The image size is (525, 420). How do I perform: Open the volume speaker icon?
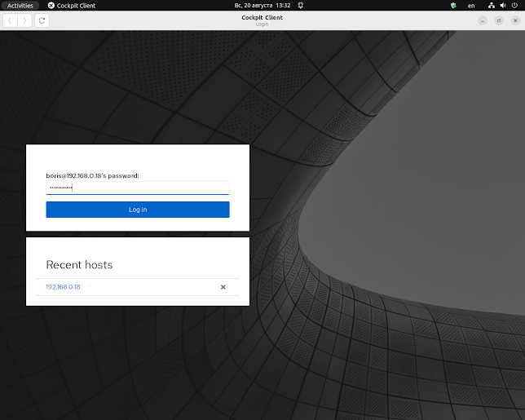(x=503, y=6)
